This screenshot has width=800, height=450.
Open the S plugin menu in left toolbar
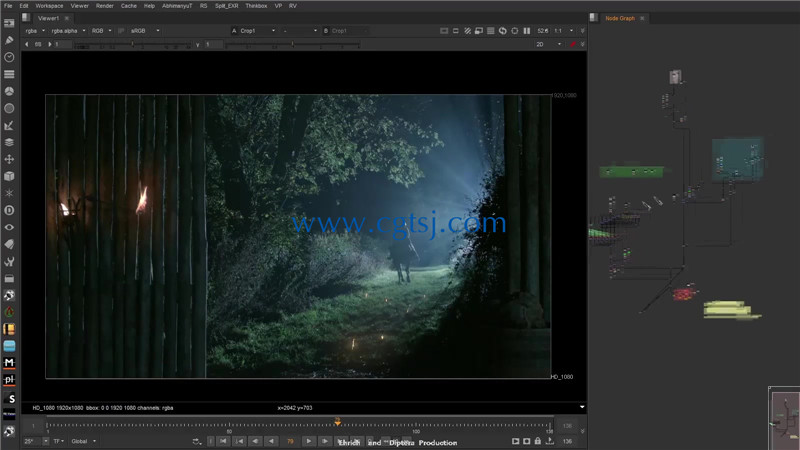tap(9, 398)
